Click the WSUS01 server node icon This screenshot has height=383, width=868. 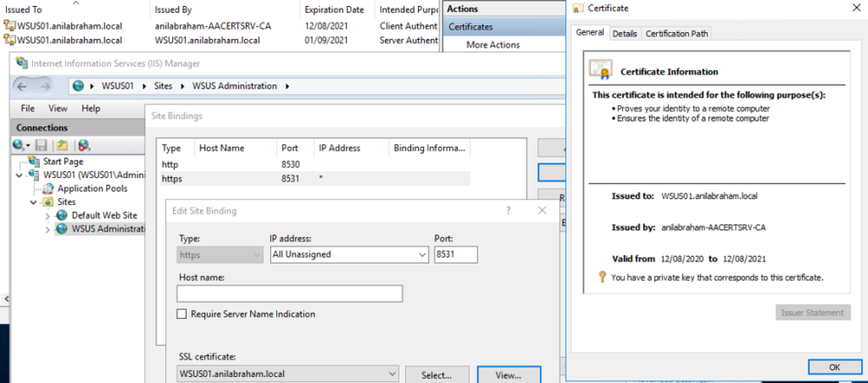tap(36, 175)
